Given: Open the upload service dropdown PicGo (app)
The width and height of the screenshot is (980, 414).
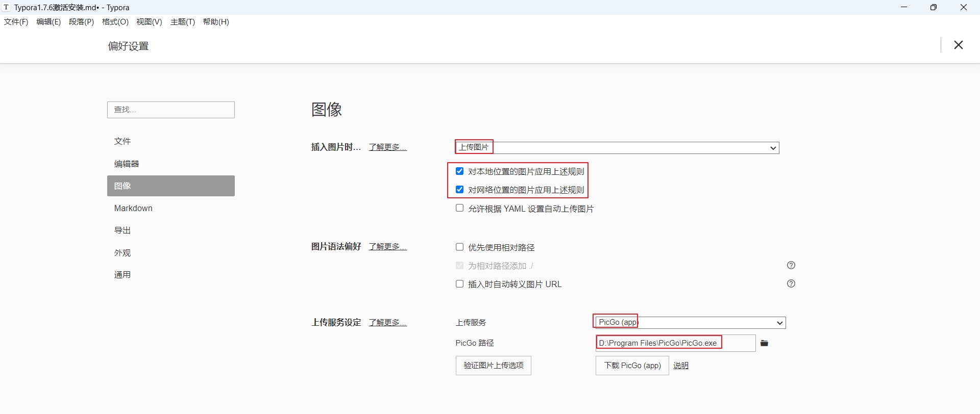Looking at the screenshot, I should [x=691, y=323].
